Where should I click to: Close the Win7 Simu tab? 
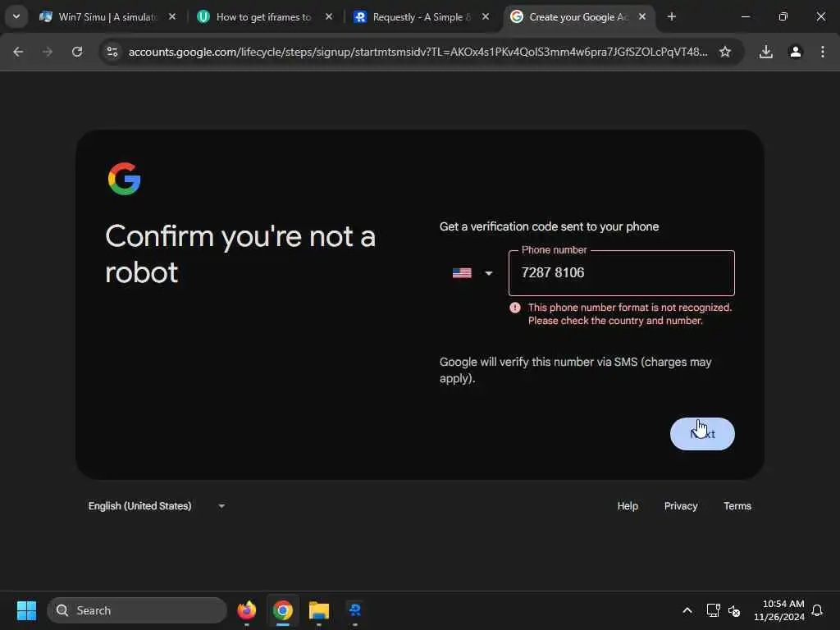[172, 17]
